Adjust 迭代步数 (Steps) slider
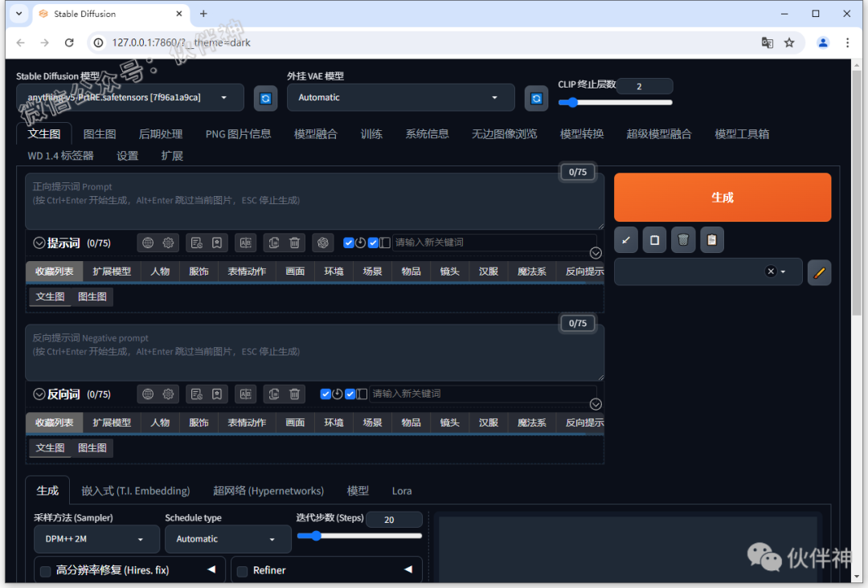Screen dimensions: 868x588 (x=360, y=536)
